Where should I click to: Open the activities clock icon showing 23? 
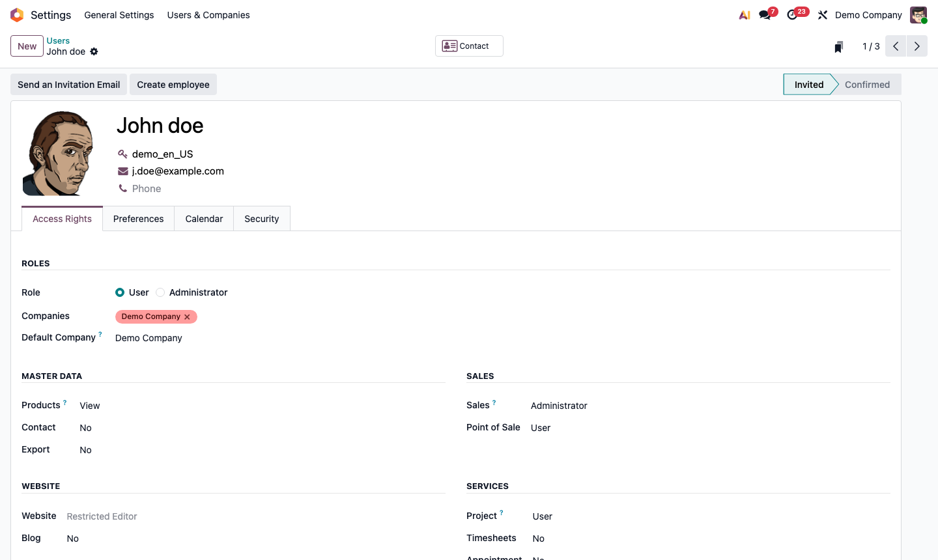[x=792, y=14]
